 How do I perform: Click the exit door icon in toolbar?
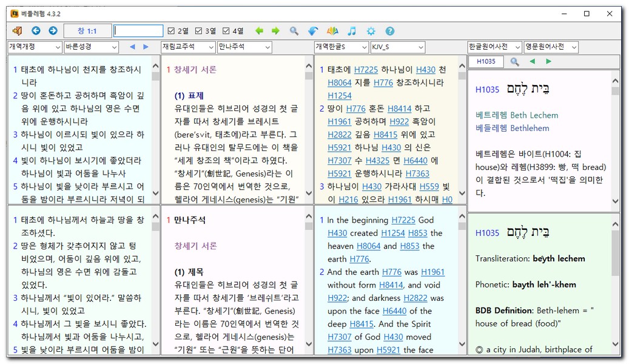tap(17, 31)
